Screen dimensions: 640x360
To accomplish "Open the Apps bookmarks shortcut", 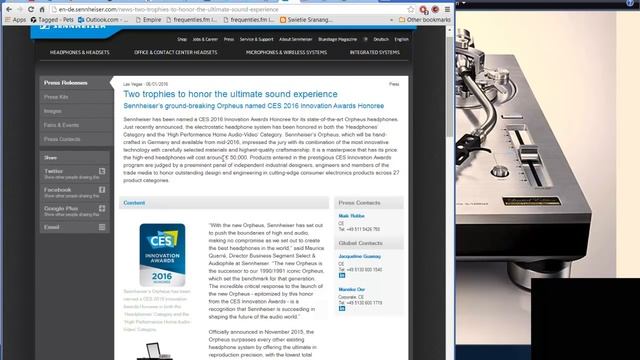I will (x=16, y=20).
